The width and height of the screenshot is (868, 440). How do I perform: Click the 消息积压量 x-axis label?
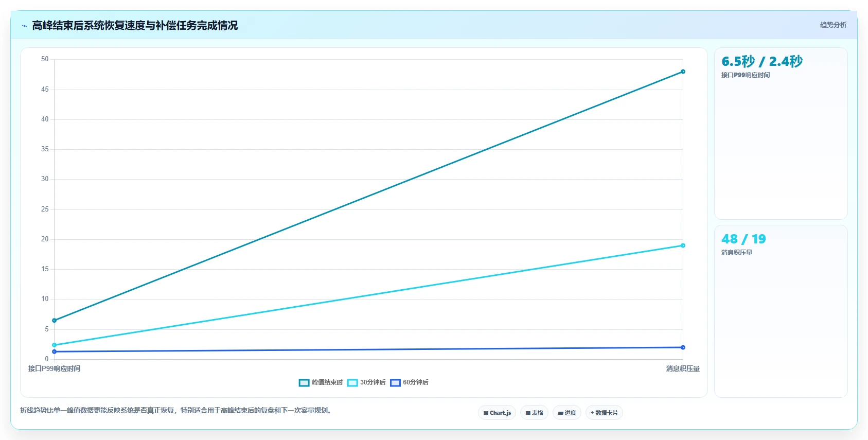click(683, 368)
